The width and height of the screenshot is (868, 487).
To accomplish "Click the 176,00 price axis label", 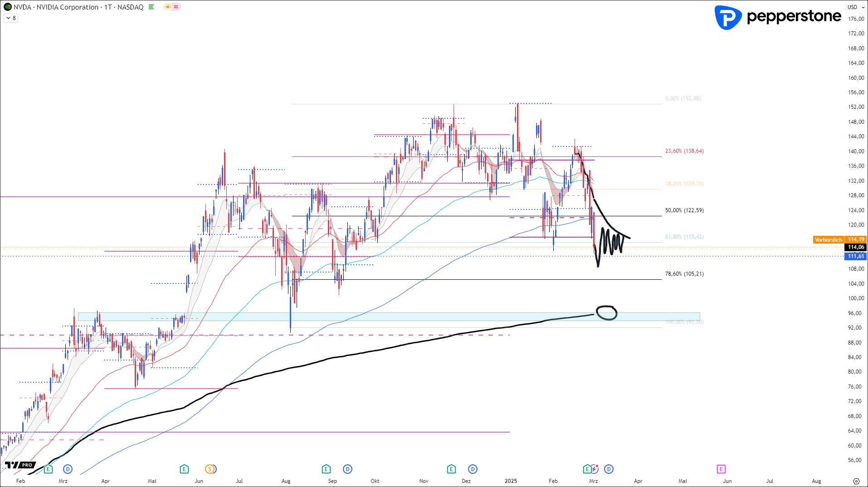I will point(856,19).
